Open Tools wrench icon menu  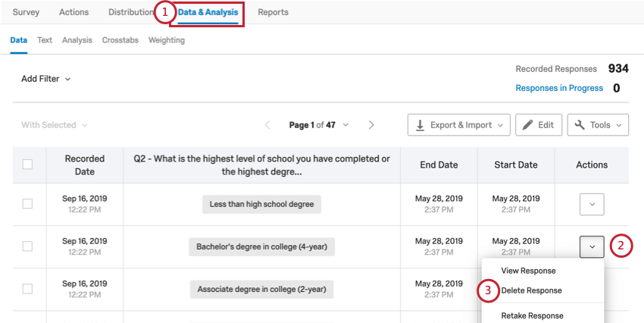click(x=580, y=125)
